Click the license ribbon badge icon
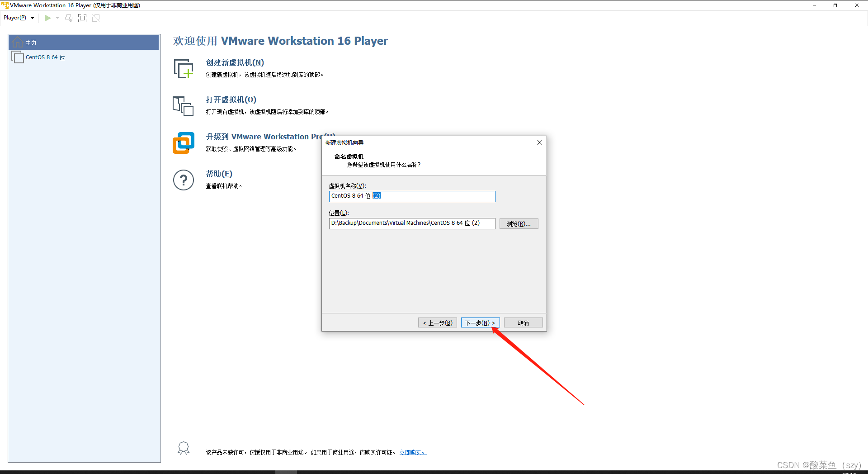The image size is (868, 474). coord(184,448)
